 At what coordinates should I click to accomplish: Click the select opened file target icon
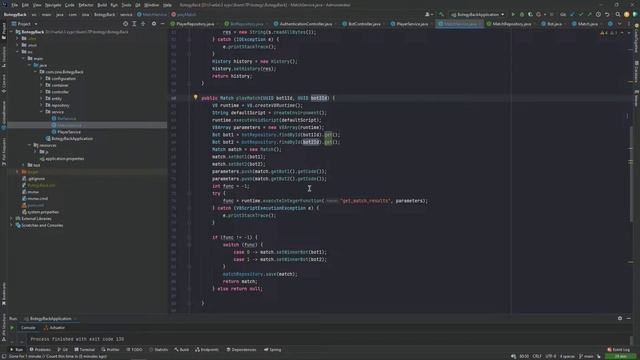click(125, 24)
